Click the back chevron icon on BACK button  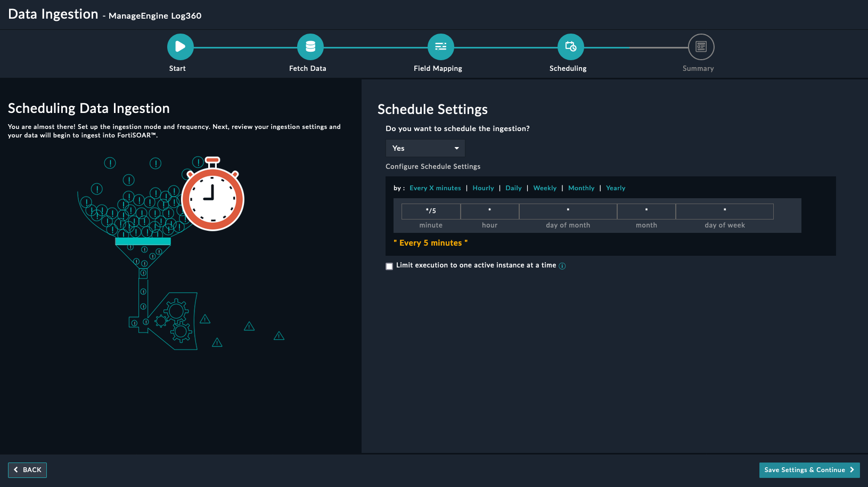tap(16, 470)
